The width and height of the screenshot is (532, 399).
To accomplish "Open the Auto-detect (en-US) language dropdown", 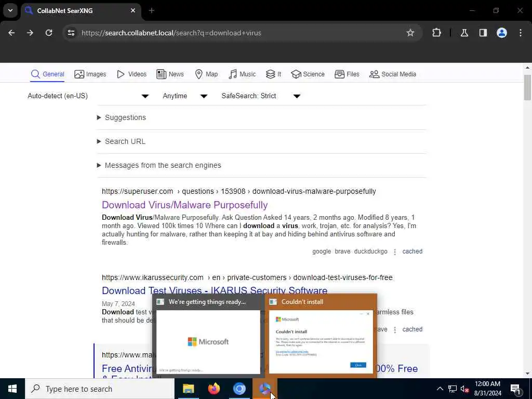I will point(88,96).
